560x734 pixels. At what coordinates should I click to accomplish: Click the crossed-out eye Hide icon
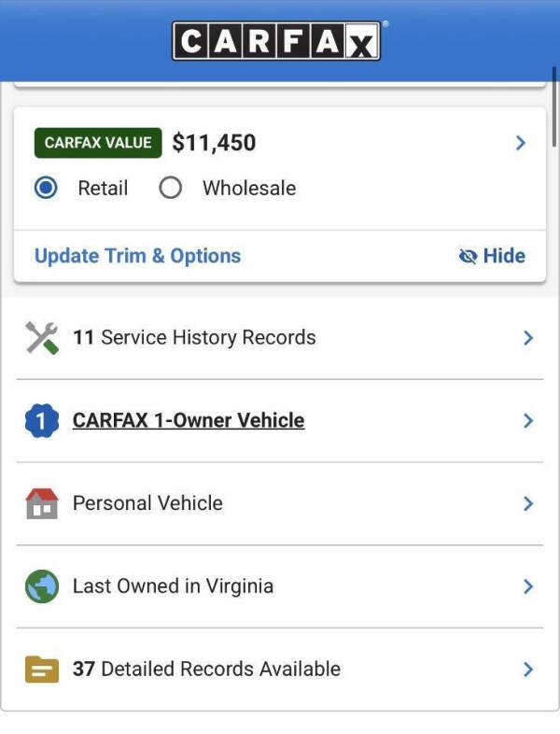(x=468, y=256)
